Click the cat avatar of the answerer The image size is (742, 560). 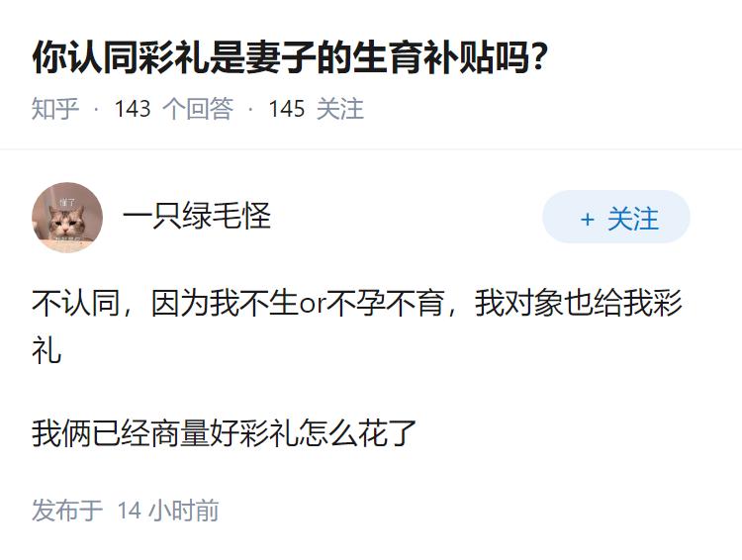point(67,217)
